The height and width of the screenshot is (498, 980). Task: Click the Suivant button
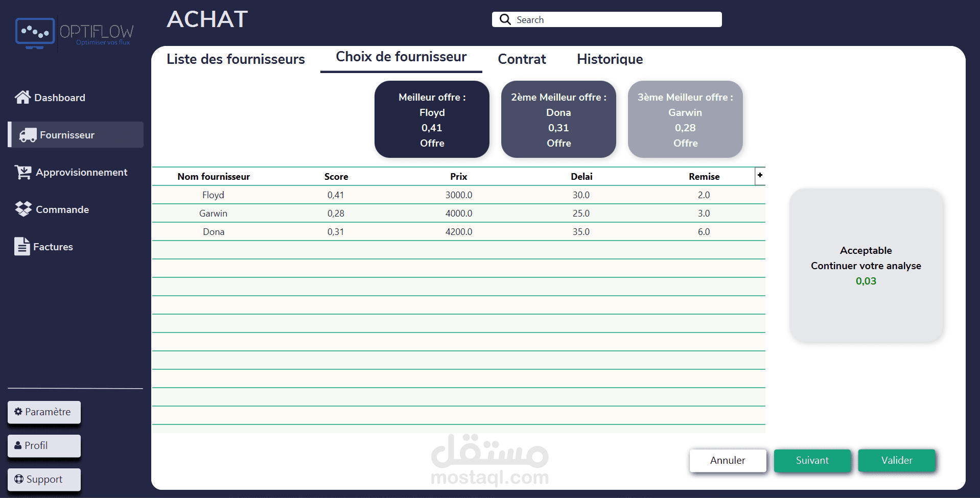pos(812,460)
